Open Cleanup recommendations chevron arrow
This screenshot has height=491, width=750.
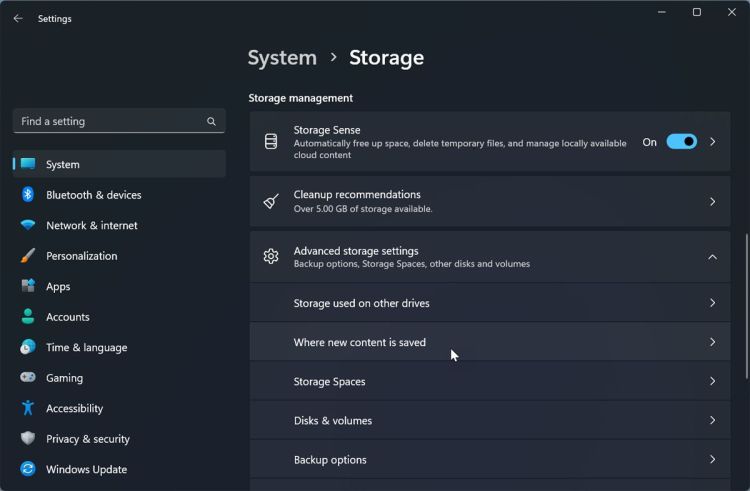point(712,202)
